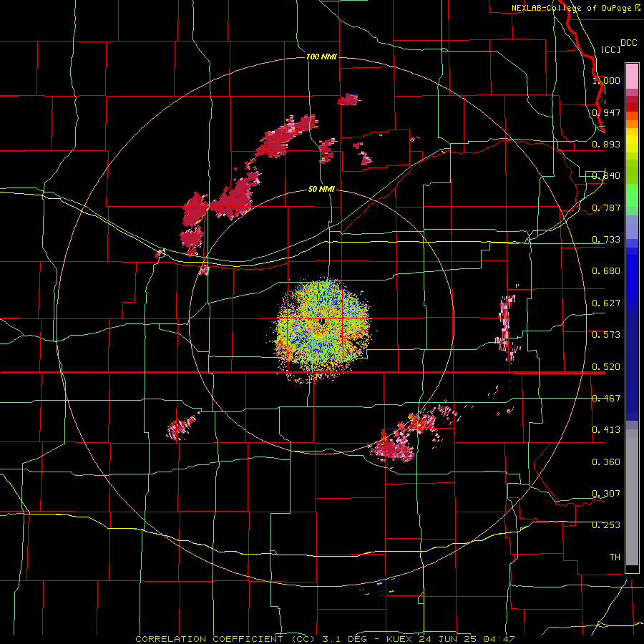Select the 0.307 legend value

(x=606, y=494)
